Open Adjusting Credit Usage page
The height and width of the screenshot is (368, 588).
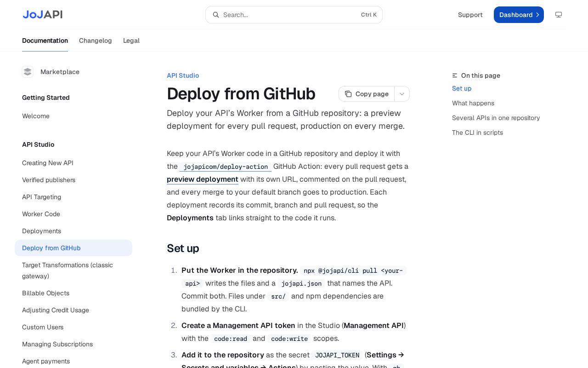[73, 310]
